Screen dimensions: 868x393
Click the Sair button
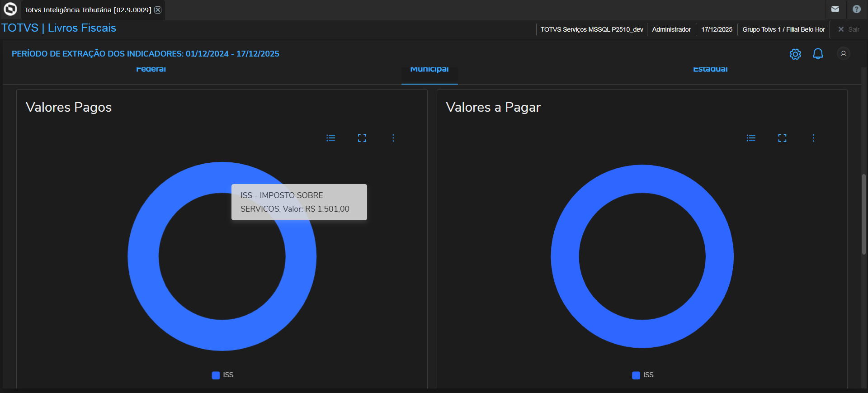click(x=849, y=29)
